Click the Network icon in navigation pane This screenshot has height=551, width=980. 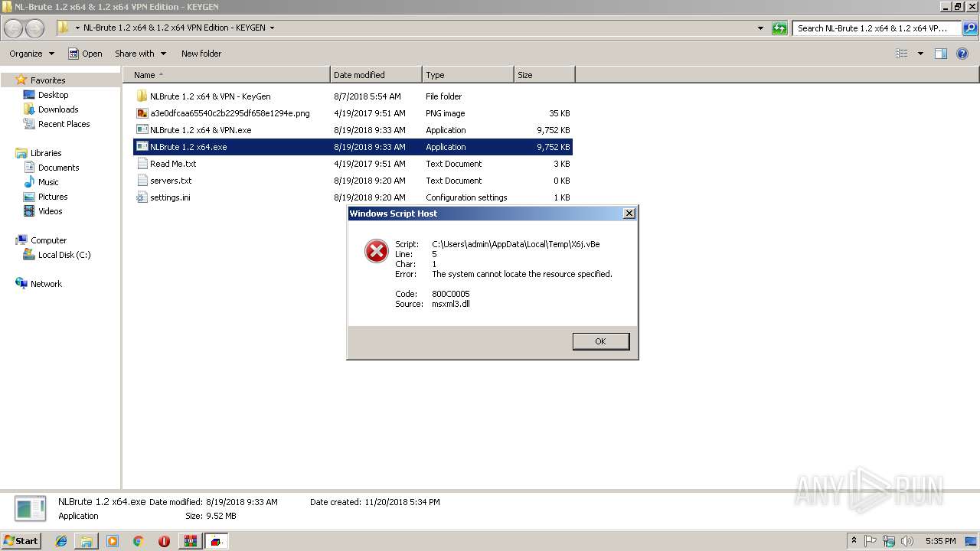[21, 284]
